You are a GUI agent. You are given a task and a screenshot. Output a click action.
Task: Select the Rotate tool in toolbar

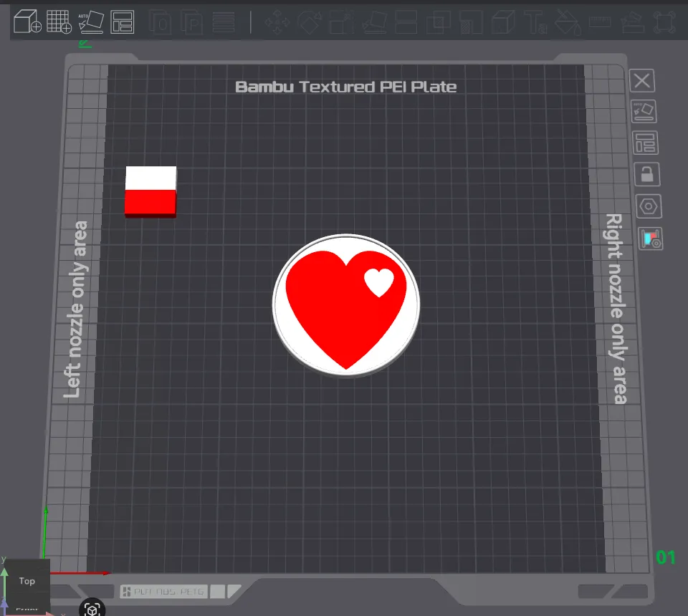tap(310, 22)
